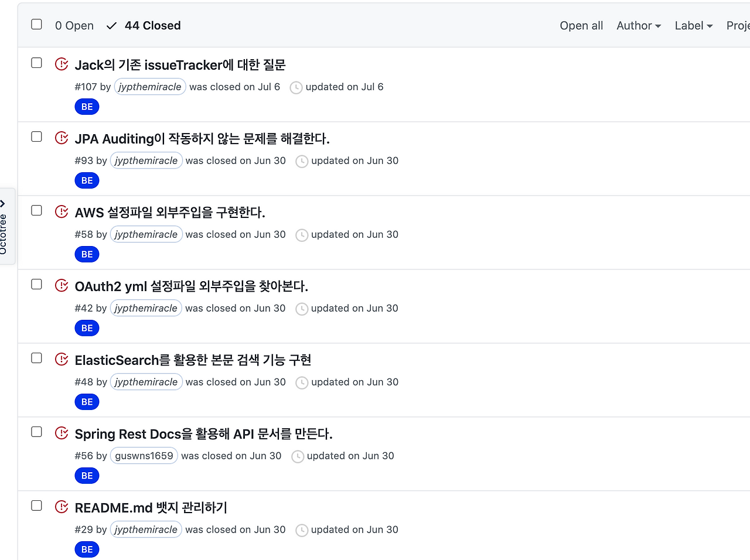The height and width of the screenshot is (560, 750).
Task: Click the Open all link
Action: click(x=581, y=26)
